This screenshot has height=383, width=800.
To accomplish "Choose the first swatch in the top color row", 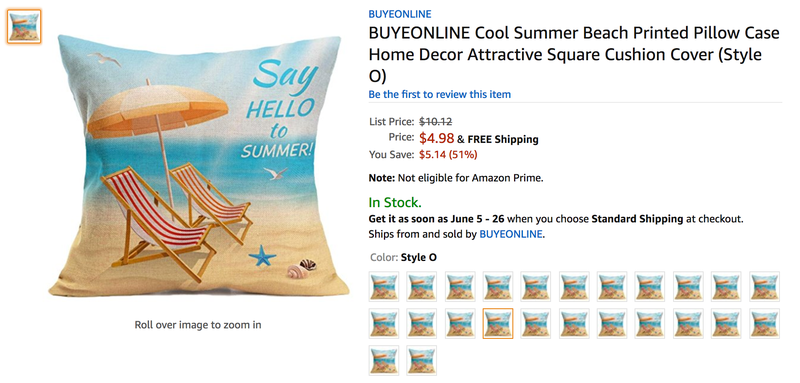I will (384, 287).
